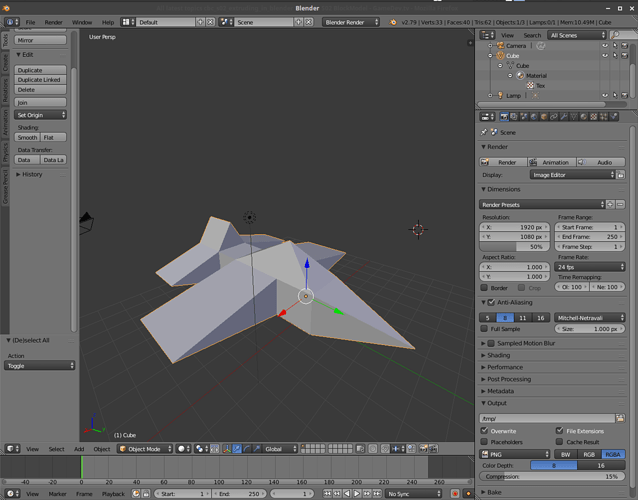
Task: Open the Texture checkerboard properties icon
Action: [x=594, y=117]
